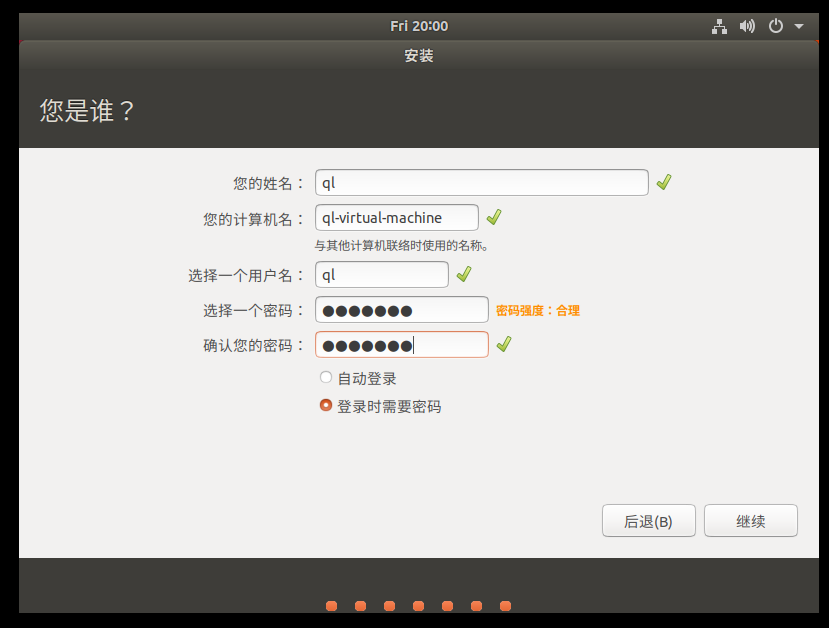The width and height of the screenshot is (829, 628).
Task: Click the 选择一个用户名 input field
Action: (381, 275)
